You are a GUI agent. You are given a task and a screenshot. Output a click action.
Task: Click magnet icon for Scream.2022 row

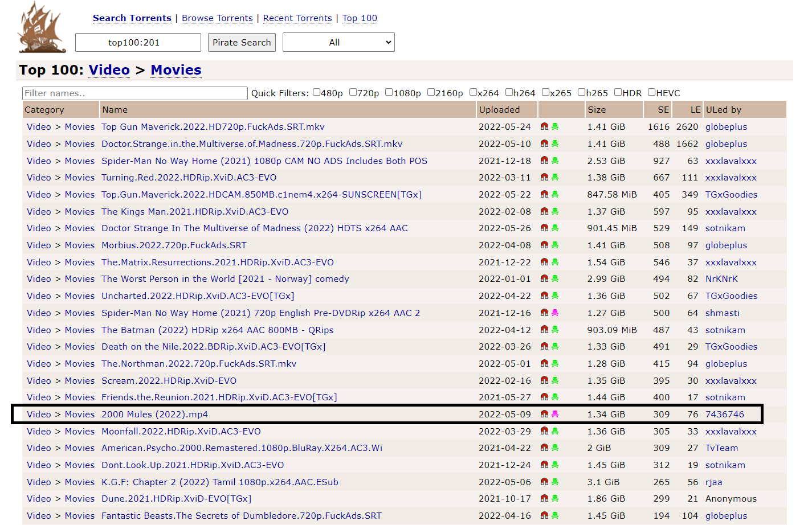point(544,381)
